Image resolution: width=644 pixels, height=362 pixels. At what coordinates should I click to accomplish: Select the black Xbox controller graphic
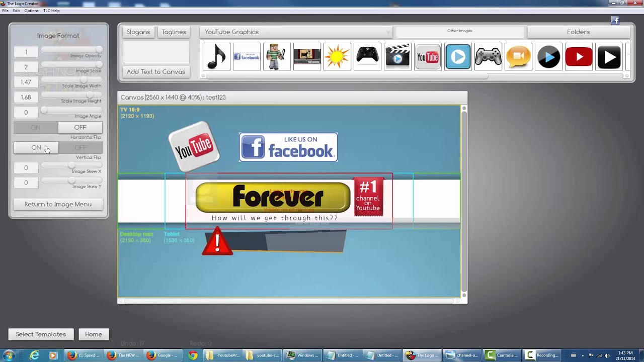tap(367, 56)
